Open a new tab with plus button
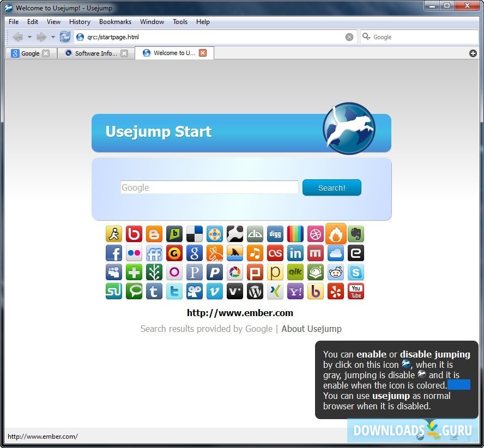This screenshot has height=448, width=484. click(x=473, y=53)
